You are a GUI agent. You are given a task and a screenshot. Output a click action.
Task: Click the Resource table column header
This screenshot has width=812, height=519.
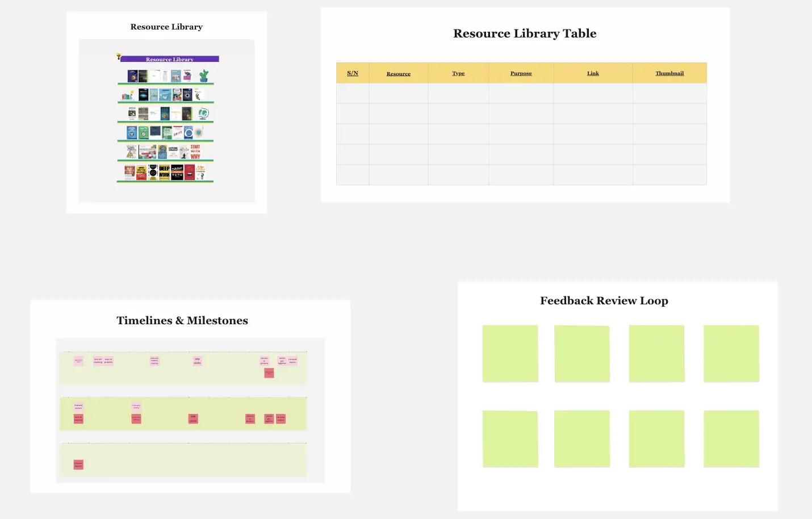click(399, 73)
